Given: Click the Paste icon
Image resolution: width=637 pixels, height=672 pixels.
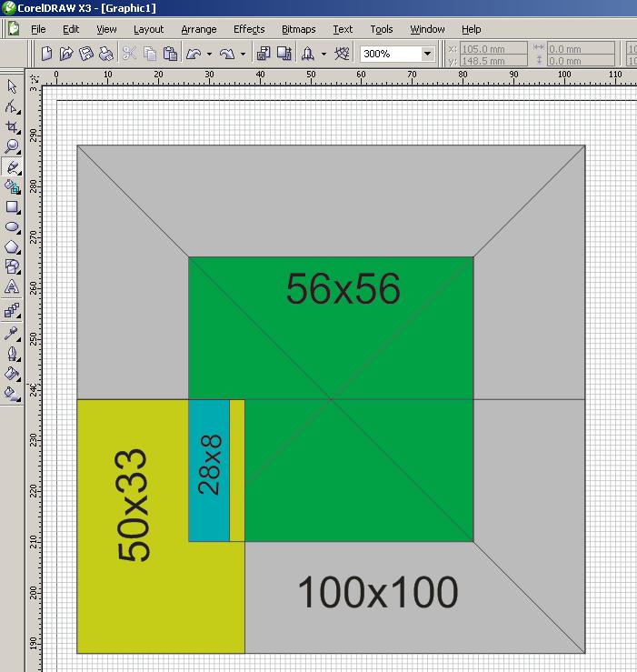Looking at the screenshot, I should tap(170, 54).
